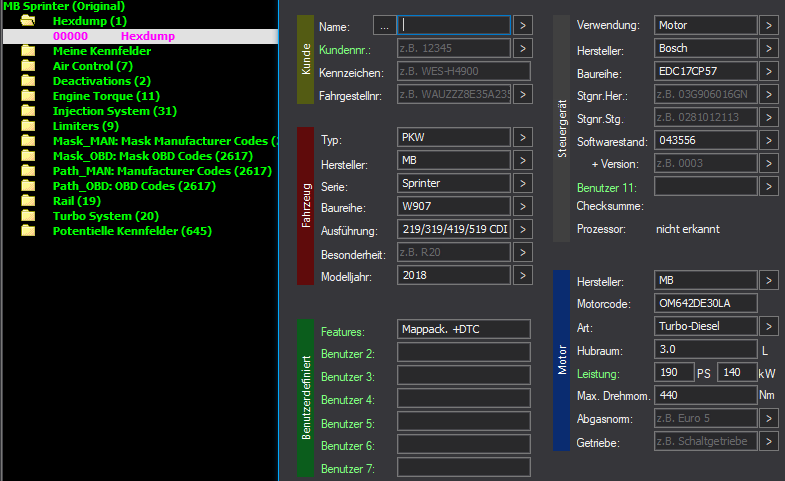Click the Besonderheit input field
Screen dimensions: 785x481
[x=454, y=253]
